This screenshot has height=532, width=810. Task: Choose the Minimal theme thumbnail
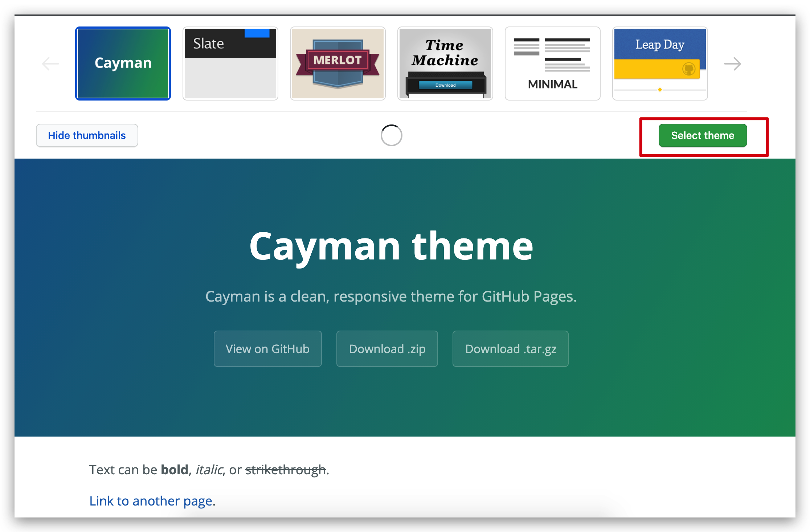[552, 64]
